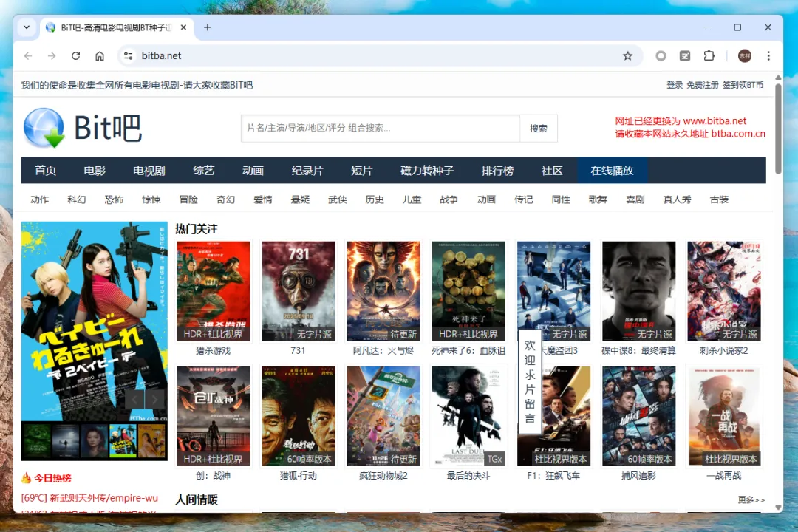Screen dimensions: 798x532
Task: Open the 731 movie poster
Action: 299,291
